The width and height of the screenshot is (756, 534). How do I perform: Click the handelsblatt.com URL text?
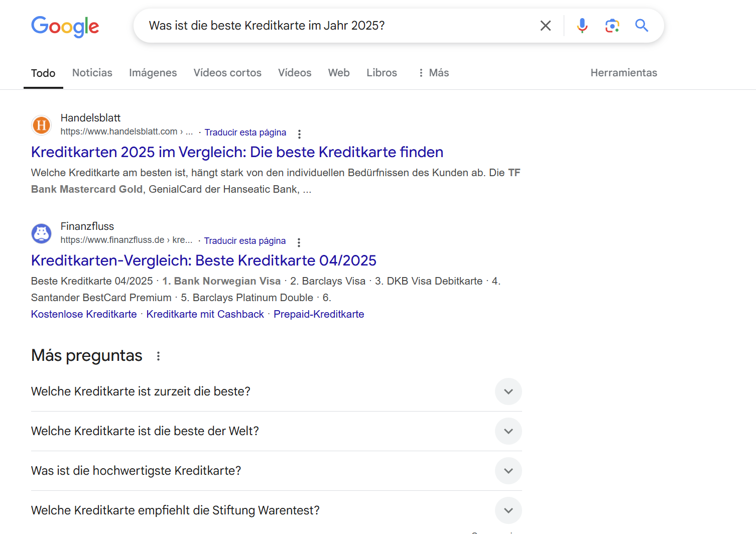point(127,131)
